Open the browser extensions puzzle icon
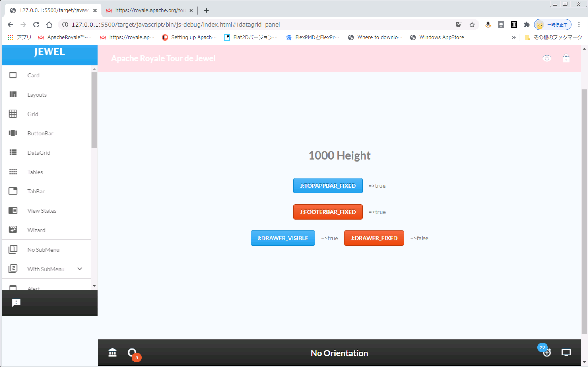This screenshot has height=367, width=588. (526, 25)
